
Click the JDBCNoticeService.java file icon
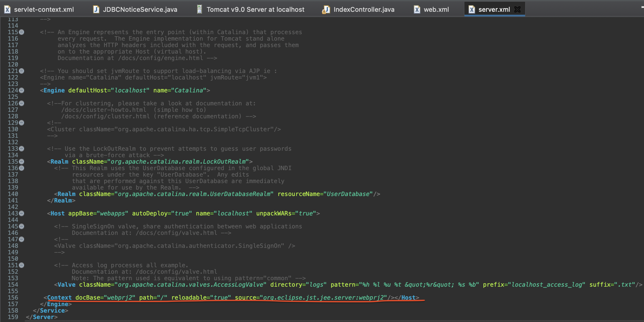pos(96,9)
